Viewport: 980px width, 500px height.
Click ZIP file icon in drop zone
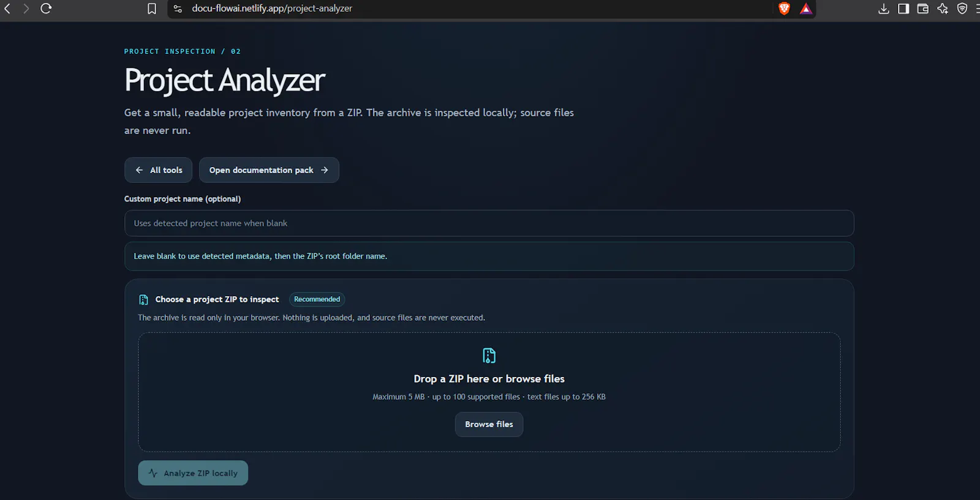point(489,356)
